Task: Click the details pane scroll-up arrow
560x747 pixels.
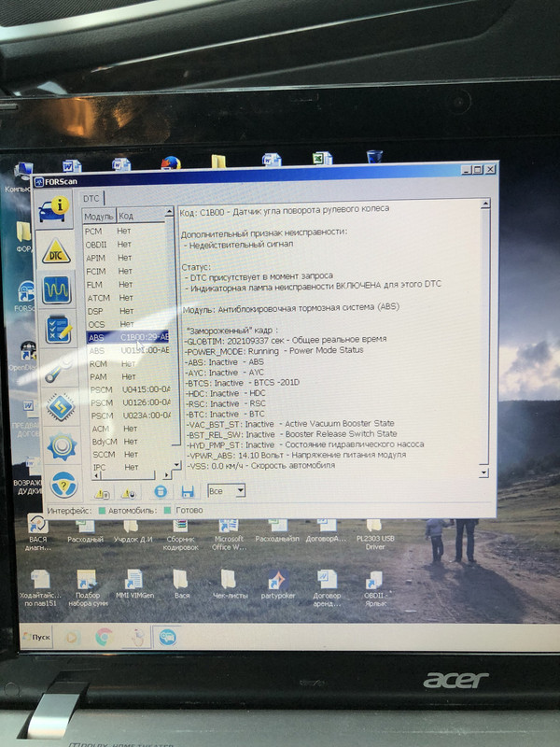Action: pyautogui.click(x=484, y=204)
